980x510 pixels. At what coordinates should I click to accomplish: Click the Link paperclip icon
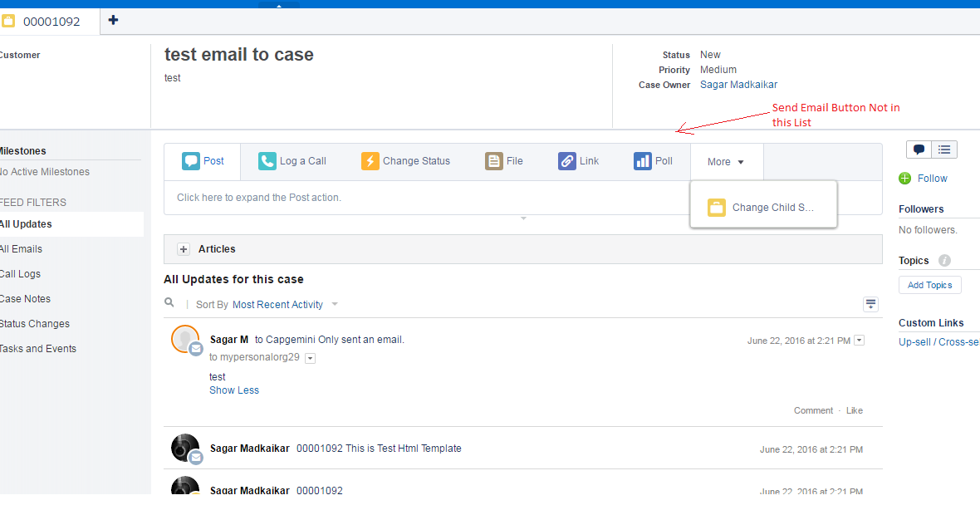pos(567,161)
